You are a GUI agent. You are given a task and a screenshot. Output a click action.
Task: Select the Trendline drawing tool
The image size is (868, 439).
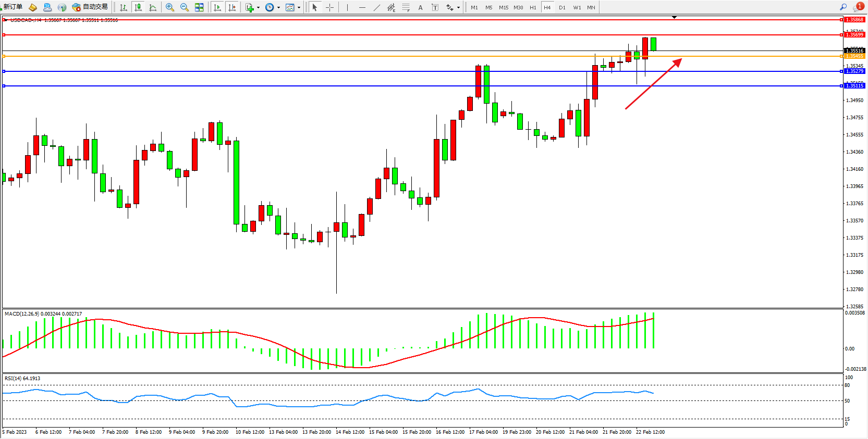(376, 7)
